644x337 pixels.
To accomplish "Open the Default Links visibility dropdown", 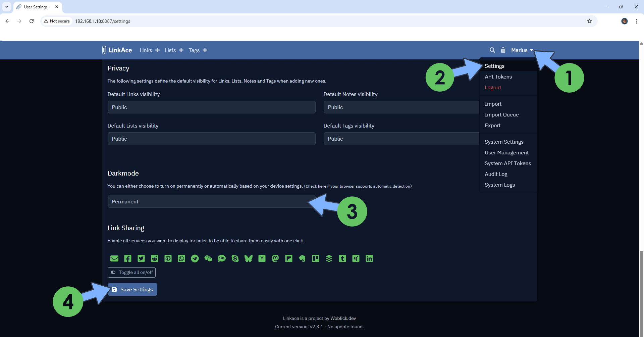I will click(211, 107).
